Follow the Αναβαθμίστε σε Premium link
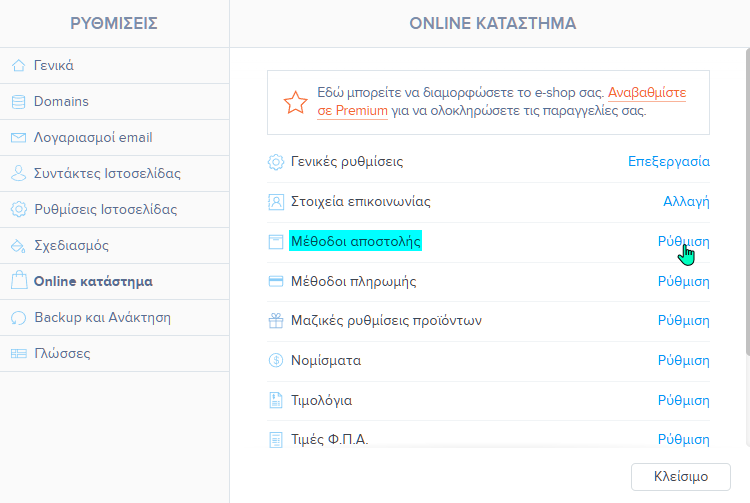The height and width of the screenshot is (503, 750). 647,93
